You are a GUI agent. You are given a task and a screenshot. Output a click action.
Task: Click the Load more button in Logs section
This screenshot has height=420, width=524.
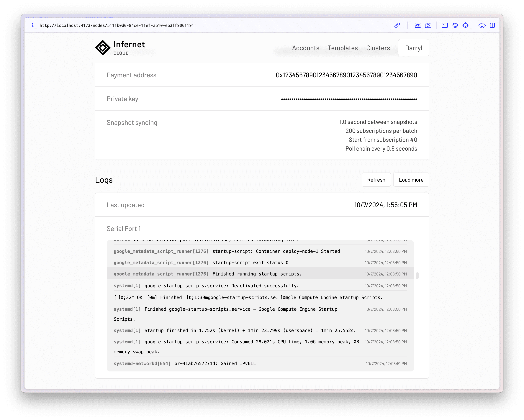click(x=410, y=179)
